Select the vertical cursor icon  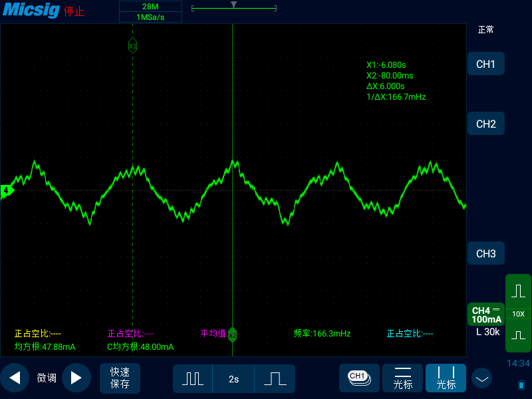(446, 378)
